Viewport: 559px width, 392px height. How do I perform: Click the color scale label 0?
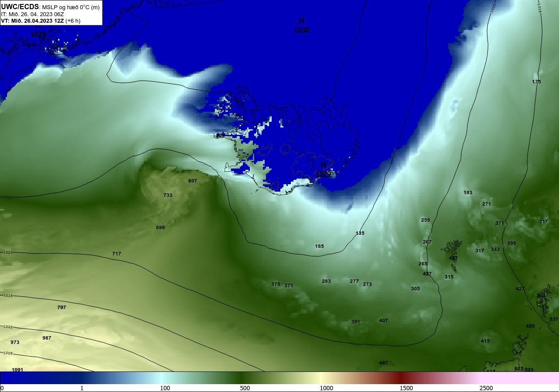tap(2, 388)
